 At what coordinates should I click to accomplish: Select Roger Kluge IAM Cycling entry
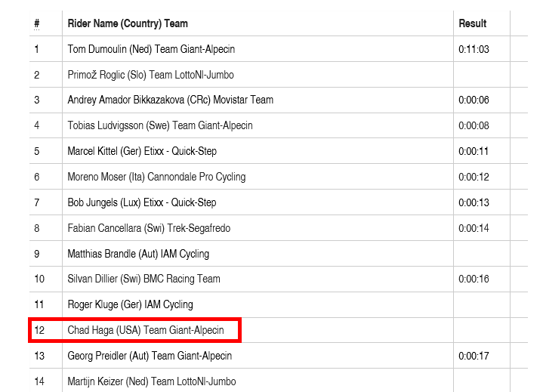[130, 304]
